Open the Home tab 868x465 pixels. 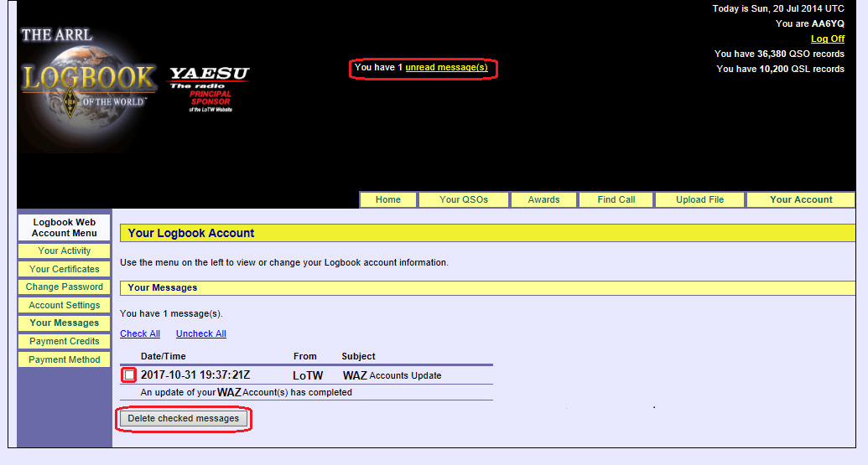coord(387,199)
